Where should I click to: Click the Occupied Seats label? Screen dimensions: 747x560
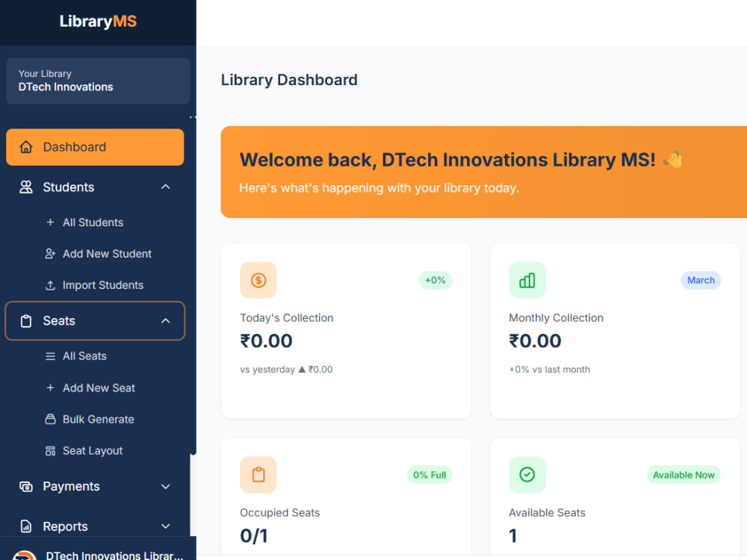click(x=279, y=513)
